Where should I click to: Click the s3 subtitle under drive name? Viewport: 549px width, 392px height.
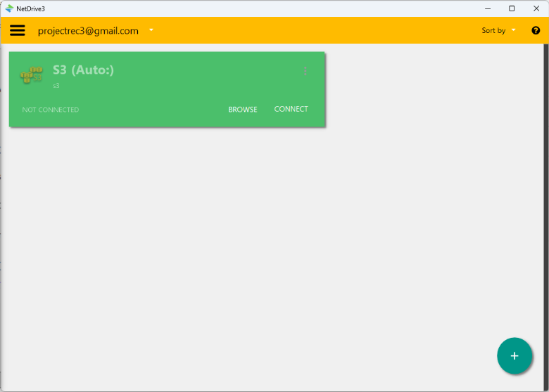[x=56, y=86]
